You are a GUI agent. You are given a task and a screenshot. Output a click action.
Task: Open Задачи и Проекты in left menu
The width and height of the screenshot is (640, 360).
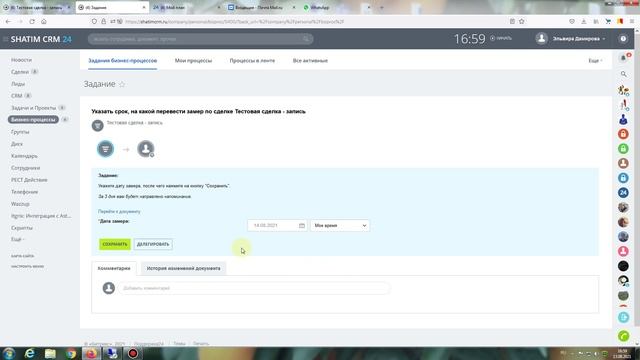(33, 108)
